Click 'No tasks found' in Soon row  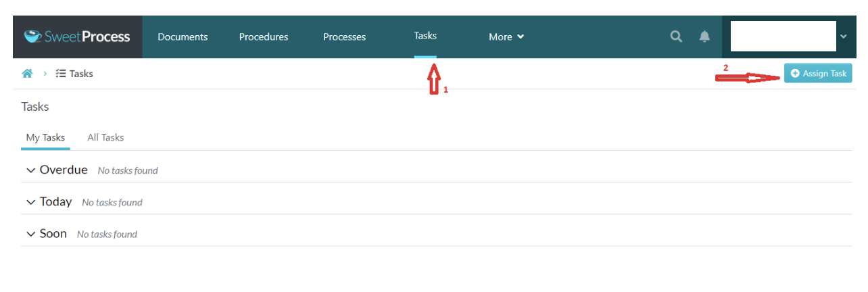click(x=107, y=235)
